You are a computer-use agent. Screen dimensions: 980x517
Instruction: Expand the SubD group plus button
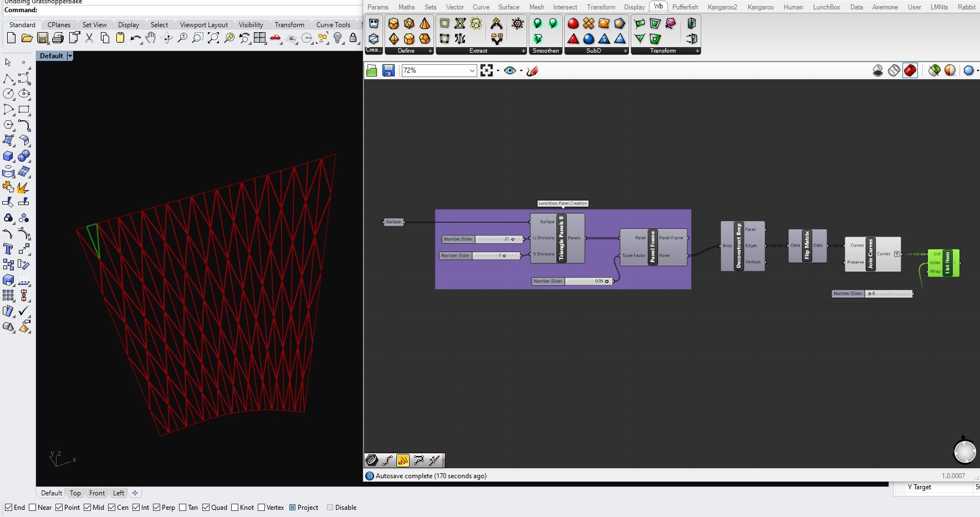pos(625,50)
